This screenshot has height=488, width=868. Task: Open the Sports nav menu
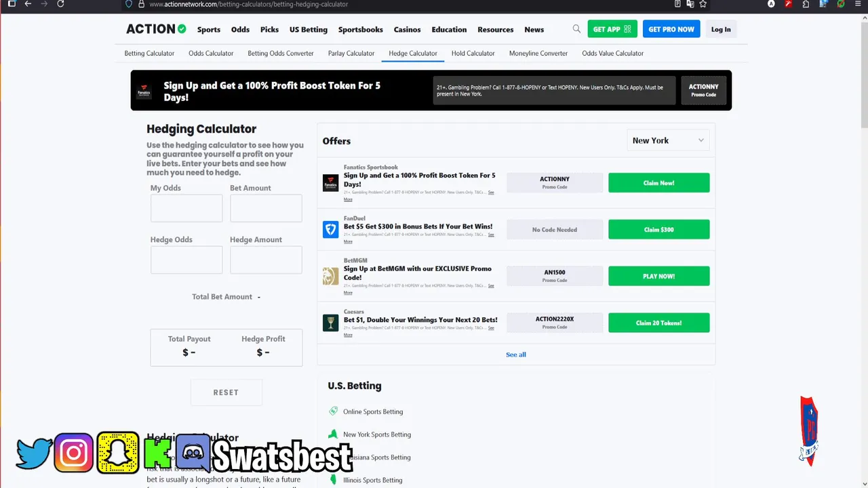(x=209, y=30)
